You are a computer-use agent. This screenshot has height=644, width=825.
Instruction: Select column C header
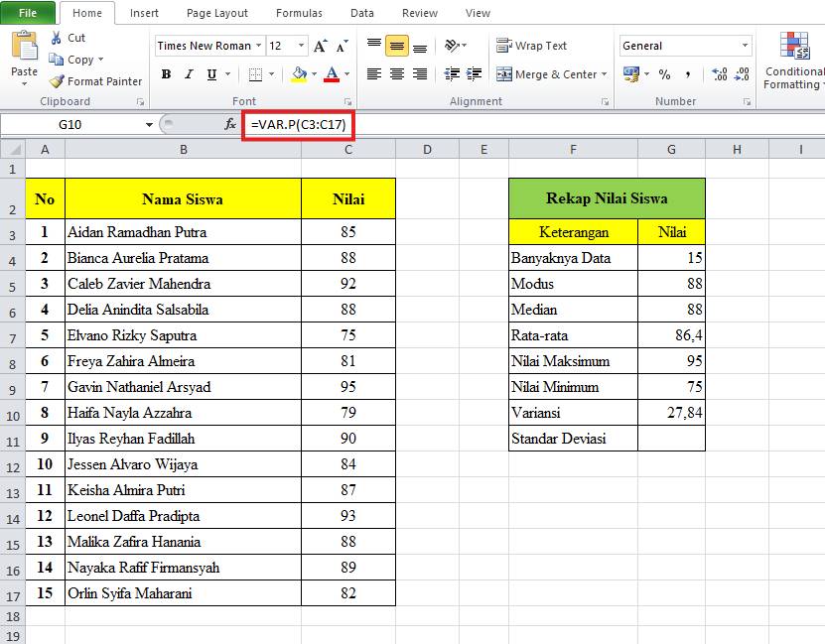tap(348, 150)
